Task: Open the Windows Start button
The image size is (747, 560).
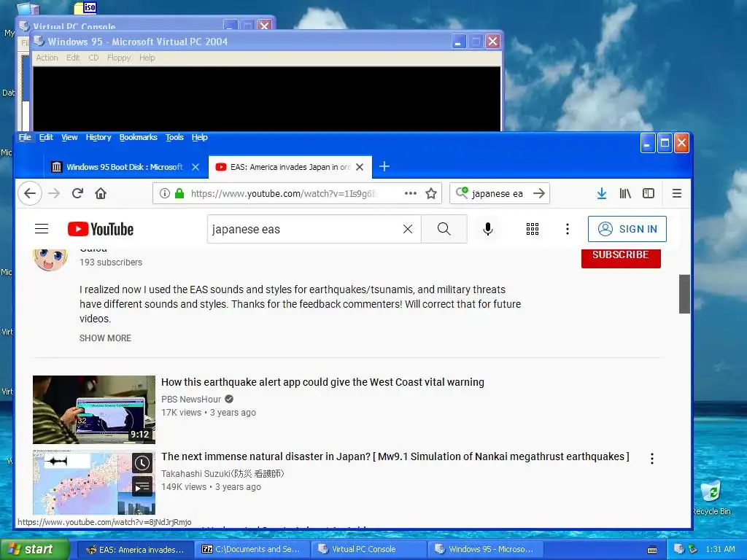Action: [35, 549]
